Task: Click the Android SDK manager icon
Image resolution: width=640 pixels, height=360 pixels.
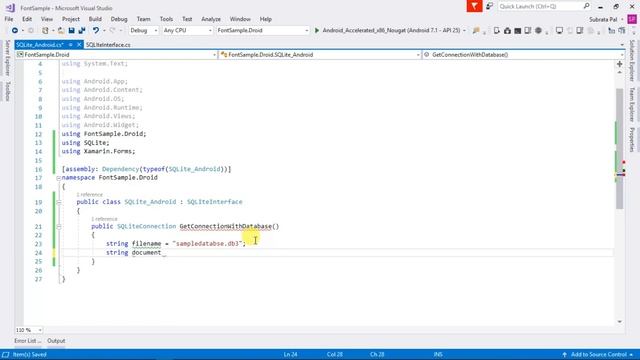Action: pyautogui.click(x=507, y=31)
